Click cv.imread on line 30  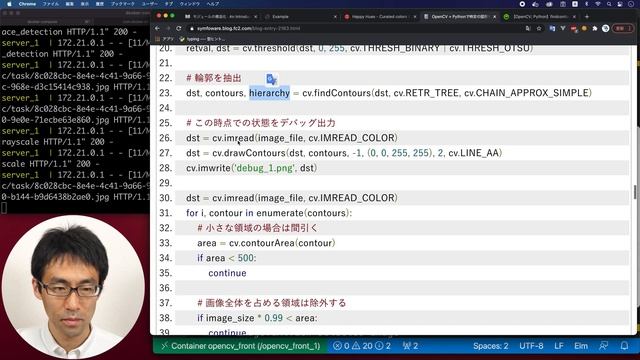coord(233,198)
